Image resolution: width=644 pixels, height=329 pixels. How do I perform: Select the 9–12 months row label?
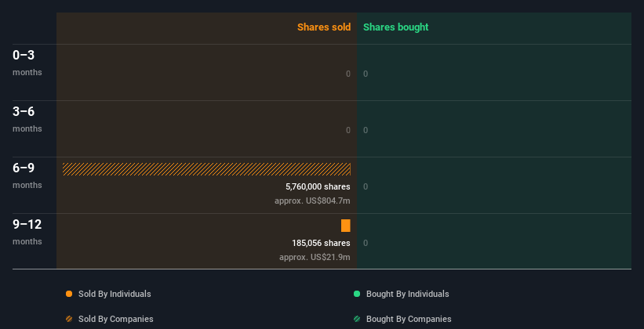(x=27, y=225)
